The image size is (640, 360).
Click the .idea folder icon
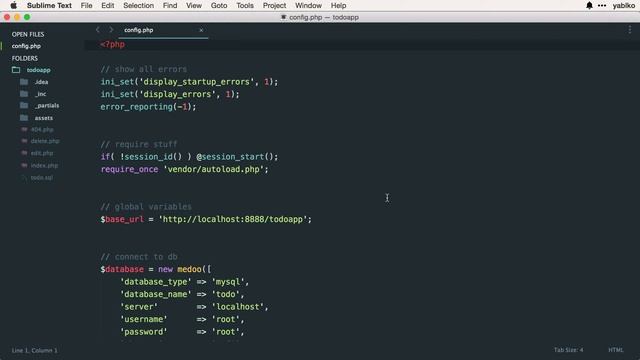(x=24, y=82)
